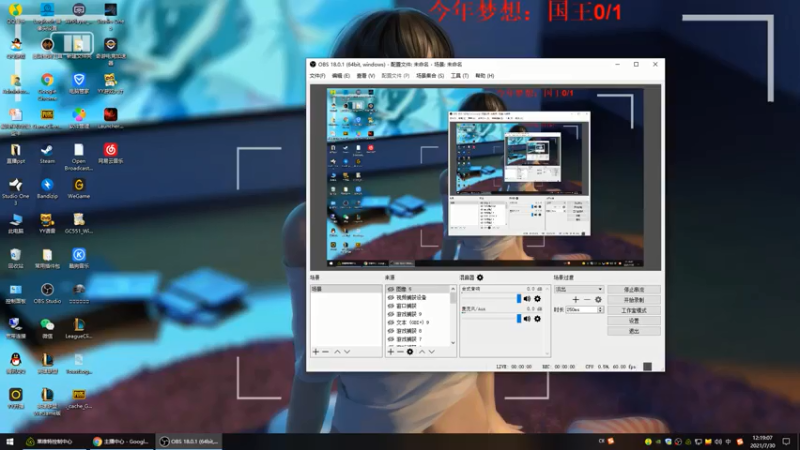Click the 250ms duration input field
The width and height of the screenshot is (800, 450).
tap(582, 310)
